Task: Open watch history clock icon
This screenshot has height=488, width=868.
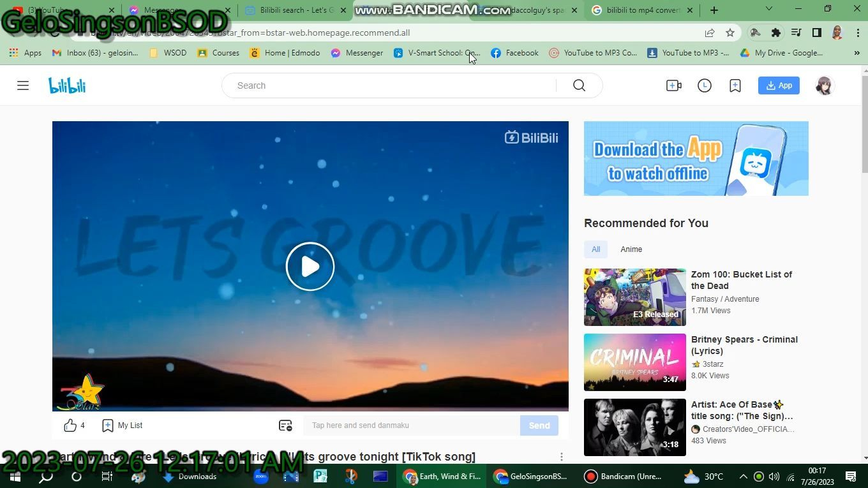Action: click(705, 85)
